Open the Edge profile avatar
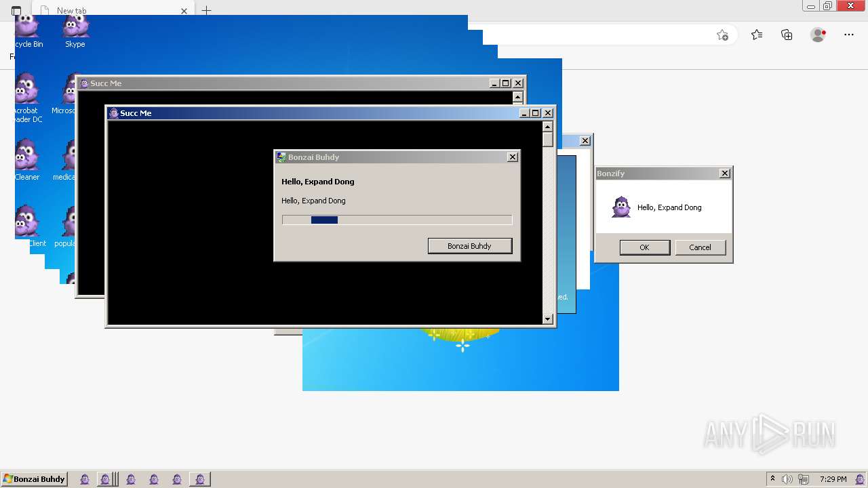 click(818, 35)
